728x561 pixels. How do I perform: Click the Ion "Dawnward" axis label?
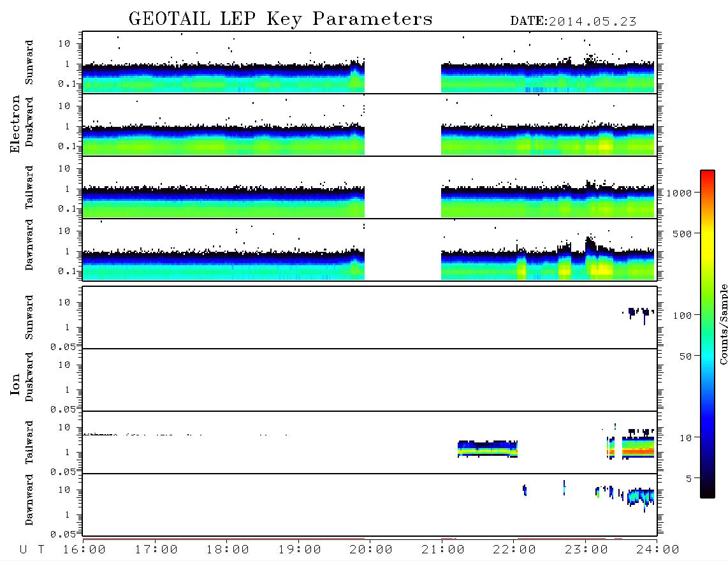[x=29, y=500]
